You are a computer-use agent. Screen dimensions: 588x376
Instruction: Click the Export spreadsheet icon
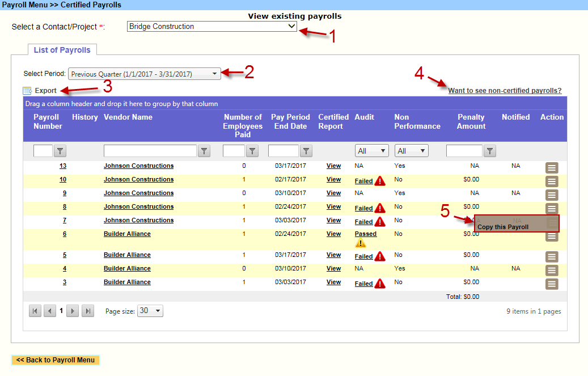coord(27,91)
